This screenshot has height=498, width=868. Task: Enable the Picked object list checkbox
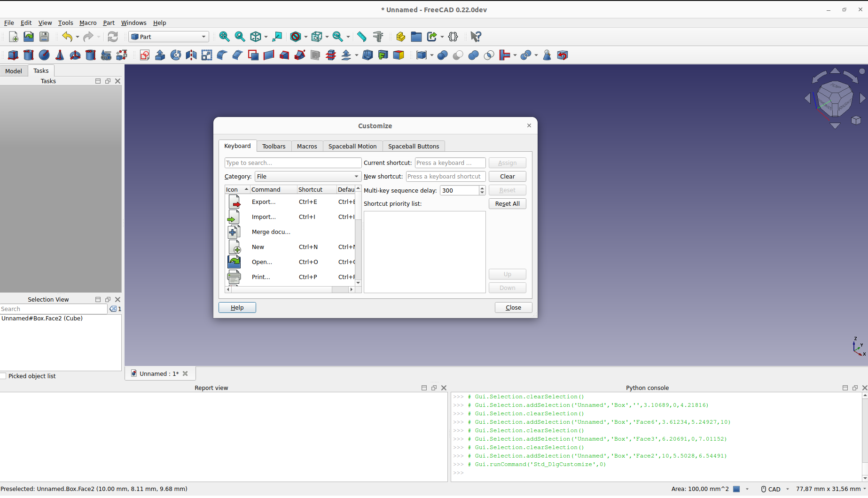tap(4, 376)
